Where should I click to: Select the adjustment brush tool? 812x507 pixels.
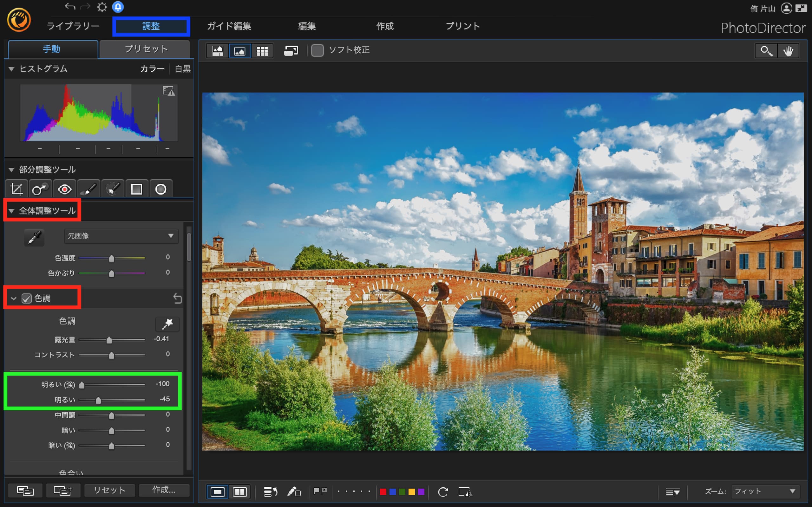[89, 189]
